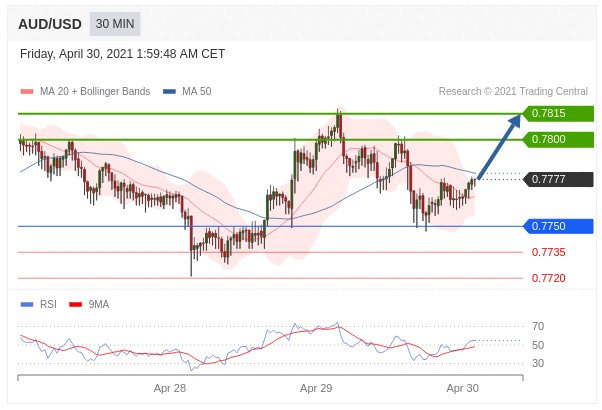602x410 pixels.
Task: Click the 0.7777 current price label
Action: pos(558,179)
